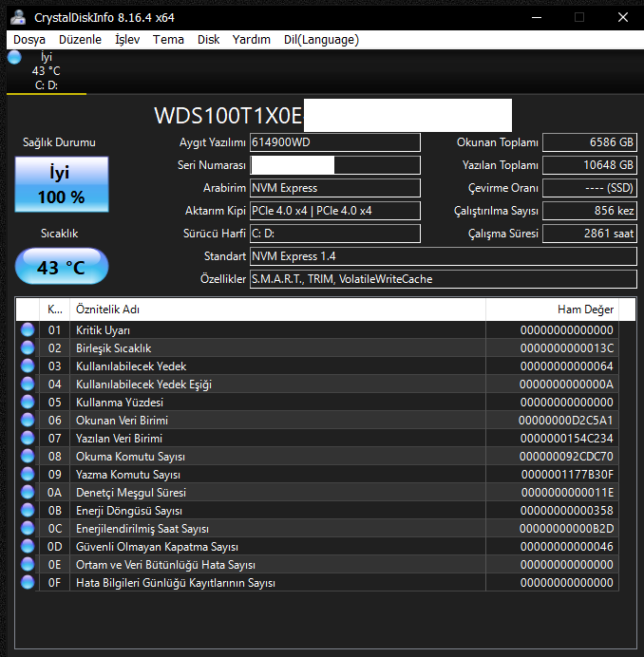Viewport: 644px width, 657px height.
Task: Click status orb for Enerjilendirilmiş Saat Sayısı row
Action: coord(28,529)
